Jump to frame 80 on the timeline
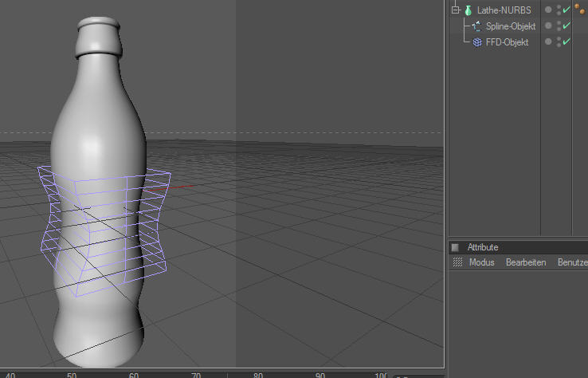The image size is (588, 378). [258, 375]
